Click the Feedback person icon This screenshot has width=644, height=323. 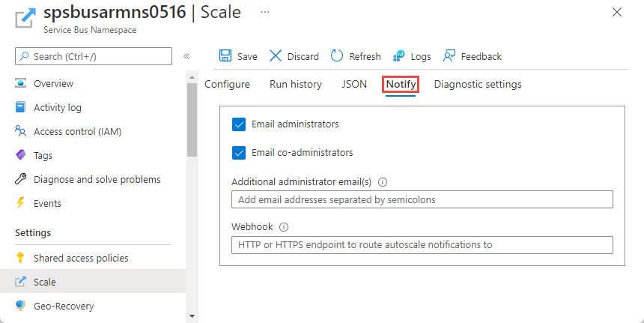tap(449, 56)
